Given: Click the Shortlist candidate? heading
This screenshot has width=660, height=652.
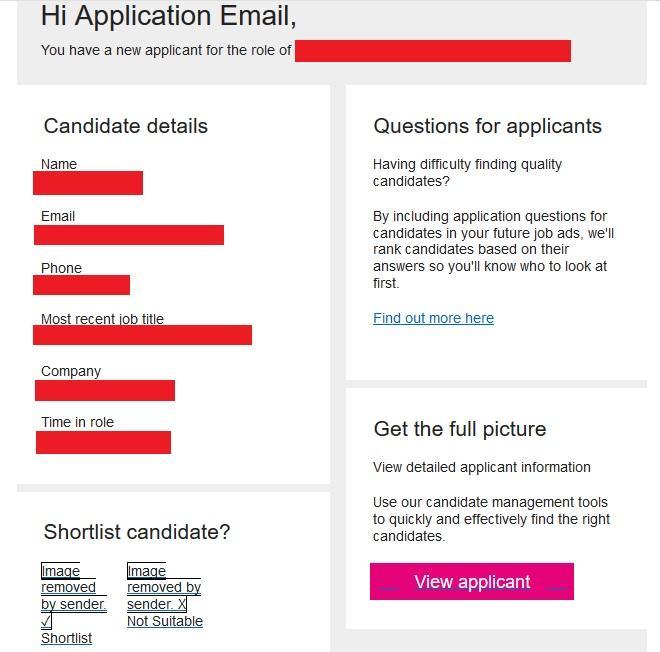Looking at the screenshot, I should (137, 532).
